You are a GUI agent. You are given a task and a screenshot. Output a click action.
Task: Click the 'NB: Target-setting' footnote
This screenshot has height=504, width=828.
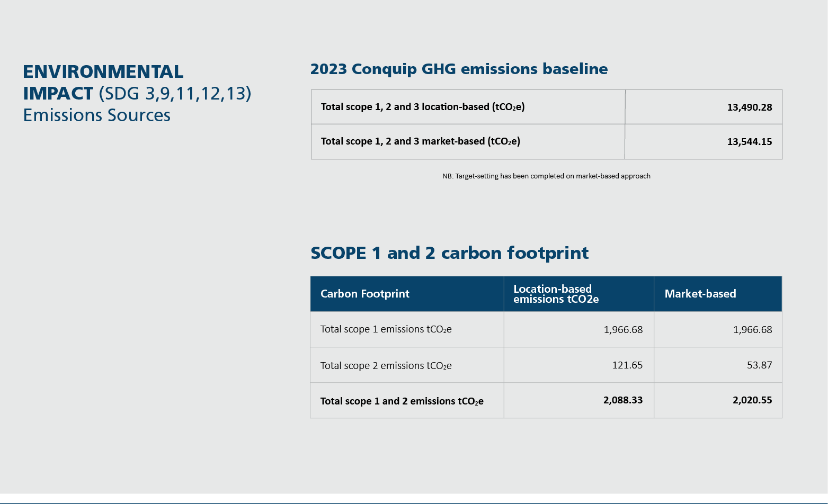pos(546,176)
